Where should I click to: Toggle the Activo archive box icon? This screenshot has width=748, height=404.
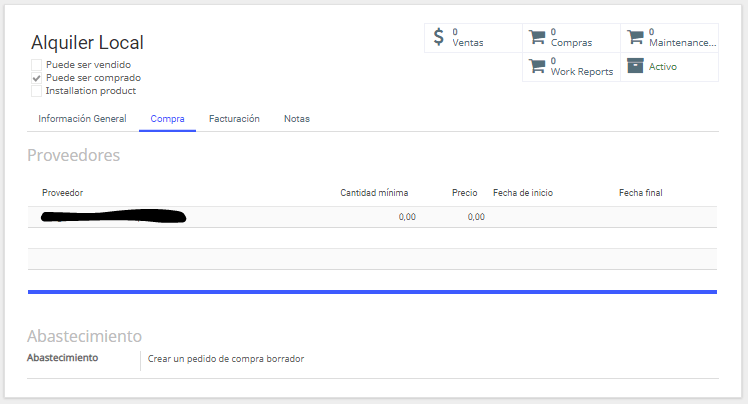[635, 66]
